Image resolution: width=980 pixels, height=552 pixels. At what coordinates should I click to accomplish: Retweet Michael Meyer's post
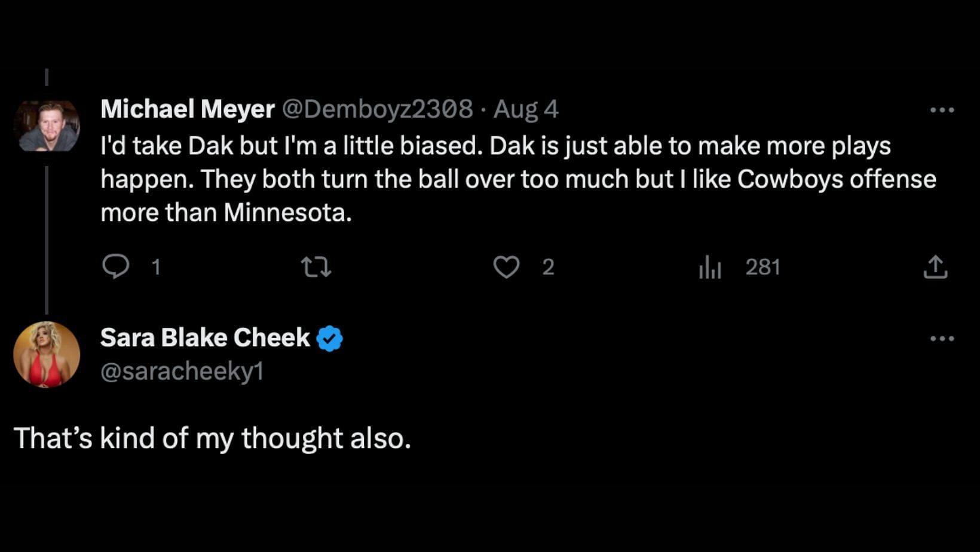pos(316,267)
